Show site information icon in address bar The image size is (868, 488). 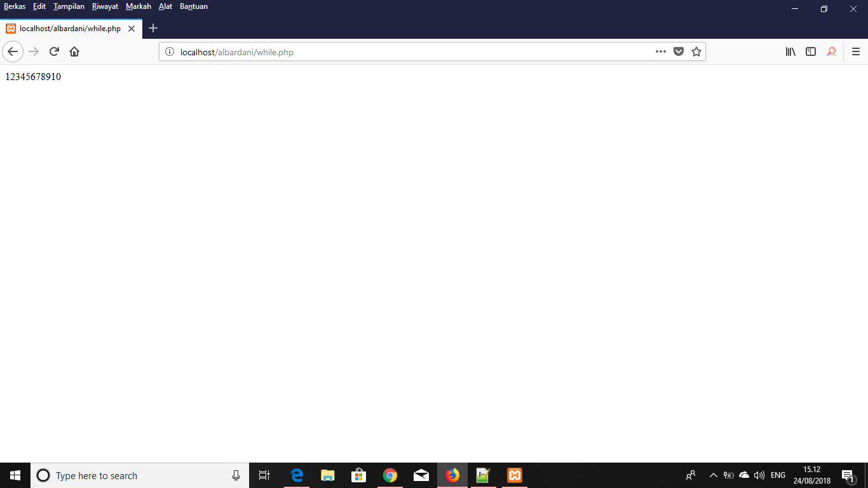pyautogui.click(x=170, y=52)
